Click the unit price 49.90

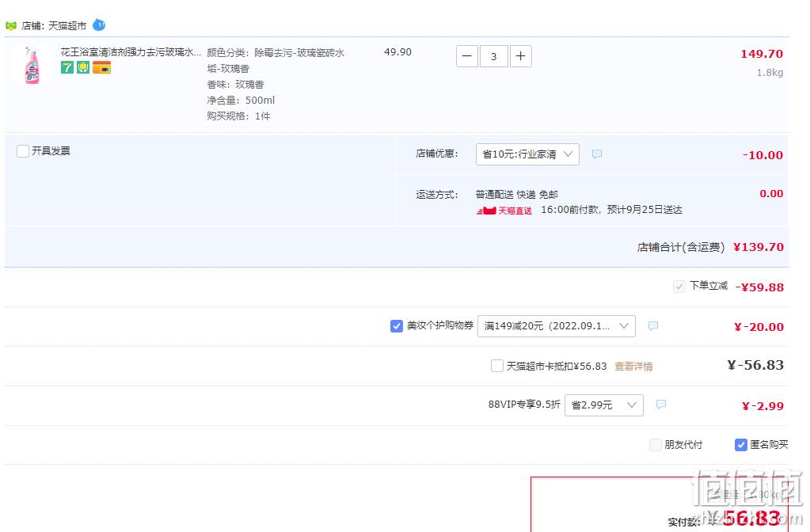tap(397, 52)
